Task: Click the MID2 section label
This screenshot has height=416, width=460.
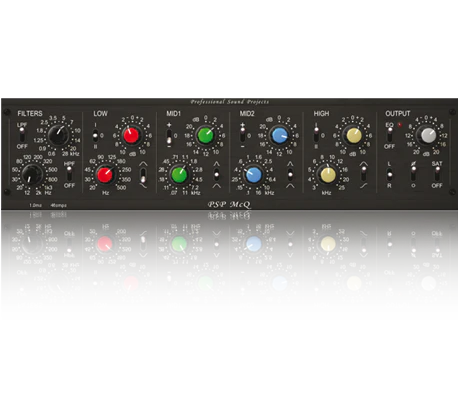Action: click(247, 114)
